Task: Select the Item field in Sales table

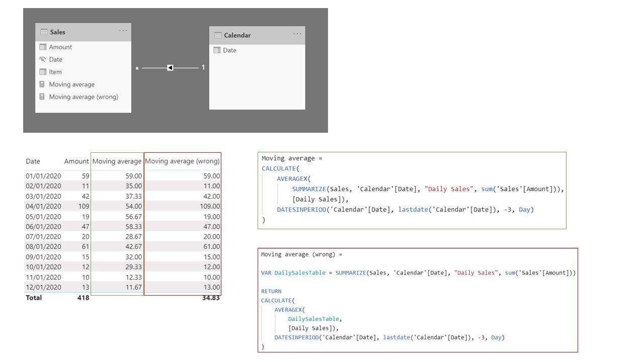Action: tap(55, 72)
